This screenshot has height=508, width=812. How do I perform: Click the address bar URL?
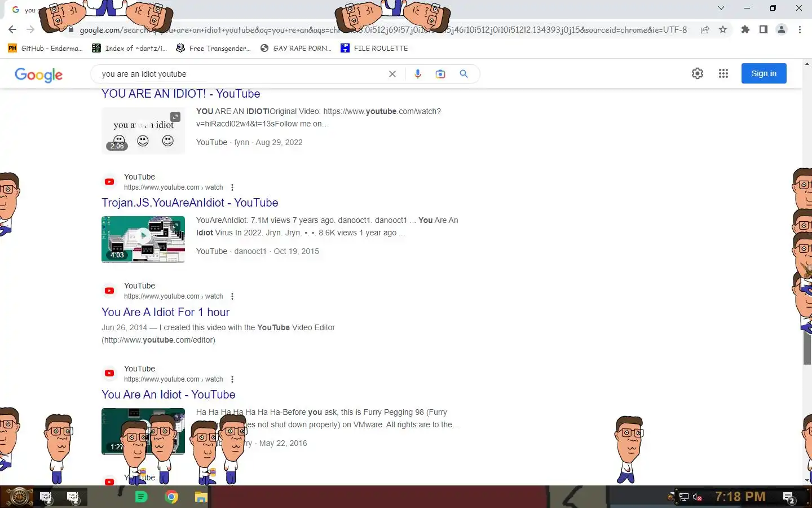383,29
